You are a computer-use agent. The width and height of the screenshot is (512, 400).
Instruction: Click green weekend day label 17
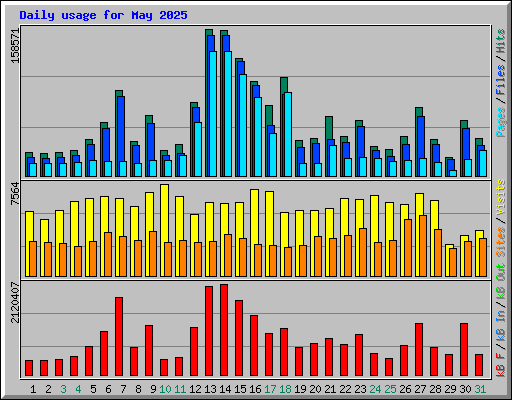pos(270,389)
